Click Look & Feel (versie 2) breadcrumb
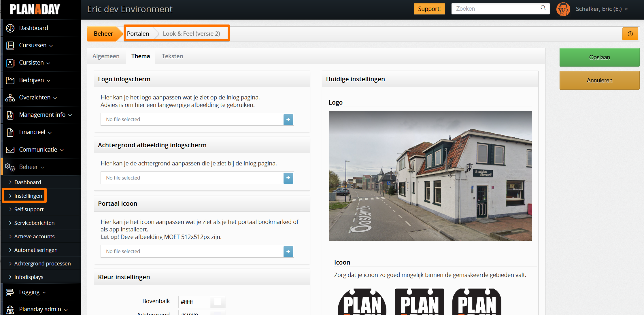Image resolution: width=644 pixels, height=315 pixels. (191, 34)
